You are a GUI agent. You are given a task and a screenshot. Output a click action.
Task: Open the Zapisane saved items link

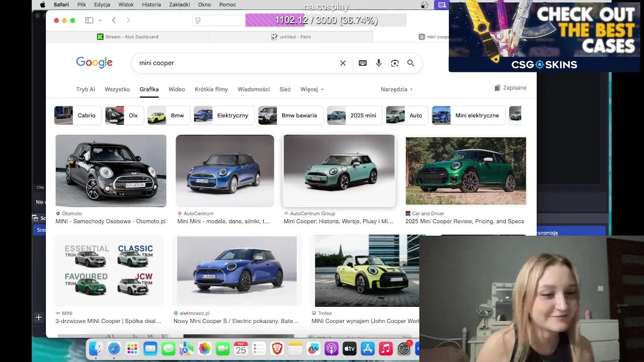pos(510,88)
